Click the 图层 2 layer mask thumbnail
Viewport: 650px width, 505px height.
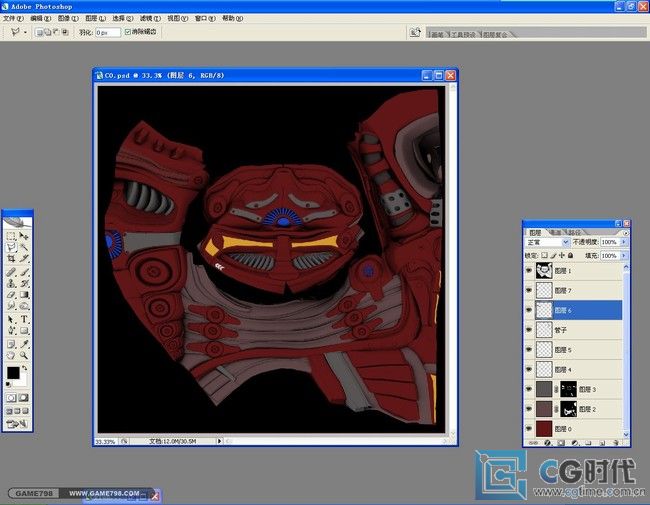[x=568, y=409]
